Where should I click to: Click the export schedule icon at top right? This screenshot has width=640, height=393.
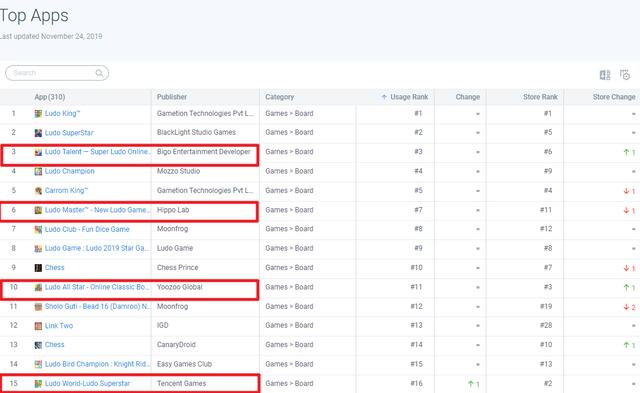click(x=624, y=75)
